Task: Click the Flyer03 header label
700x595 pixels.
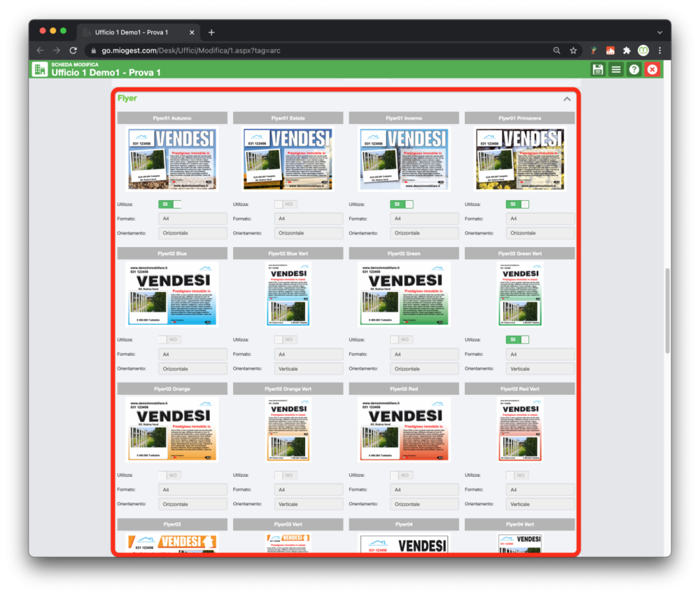Action: [172, 524]
